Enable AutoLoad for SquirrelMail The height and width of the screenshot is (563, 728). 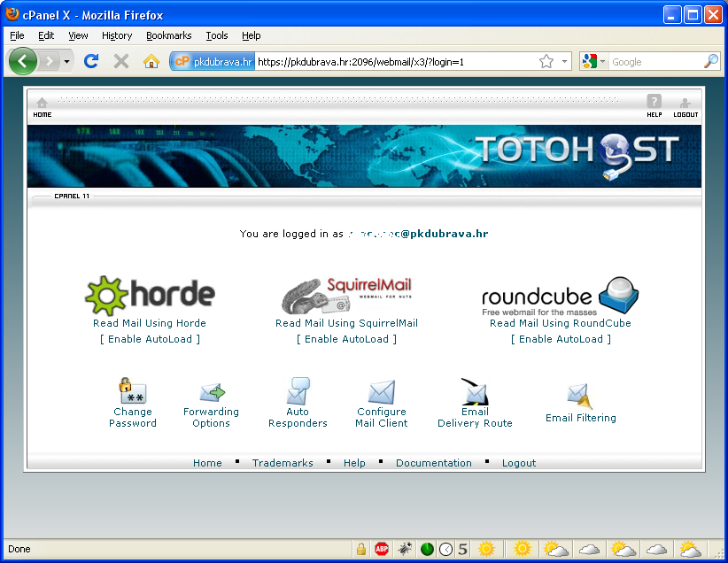346,339
